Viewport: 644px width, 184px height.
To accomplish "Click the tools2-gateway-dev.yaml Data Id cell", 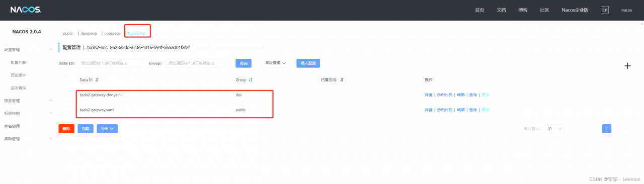I will click(x=101, y=95).
